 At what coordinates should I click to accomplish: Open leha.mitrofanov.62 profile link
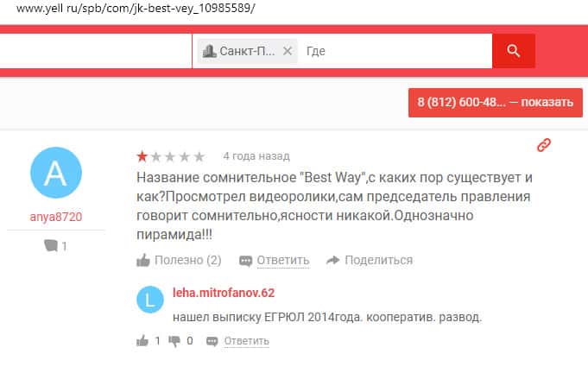click(x=224, y=293)
